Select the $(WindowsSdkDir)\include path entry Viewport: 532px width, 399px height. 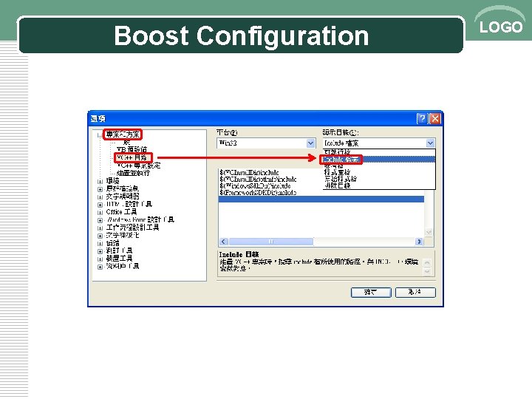point(255,186)
